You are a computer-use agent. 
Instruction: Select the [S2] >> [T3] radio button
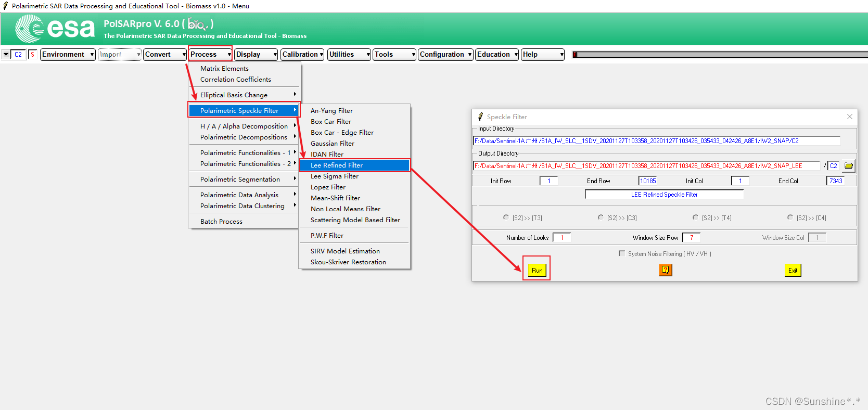pyautogui.click(x=506, y=217)
